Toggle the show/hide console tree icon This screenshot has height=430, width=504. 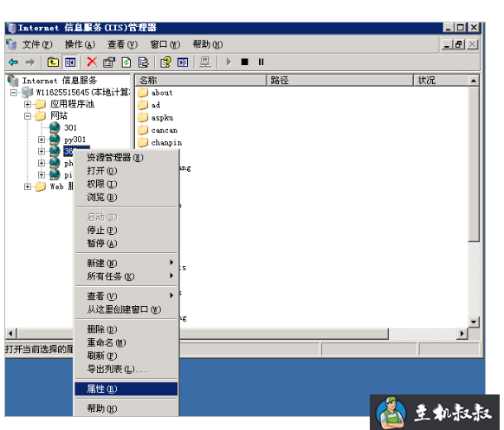click(70, 62)
